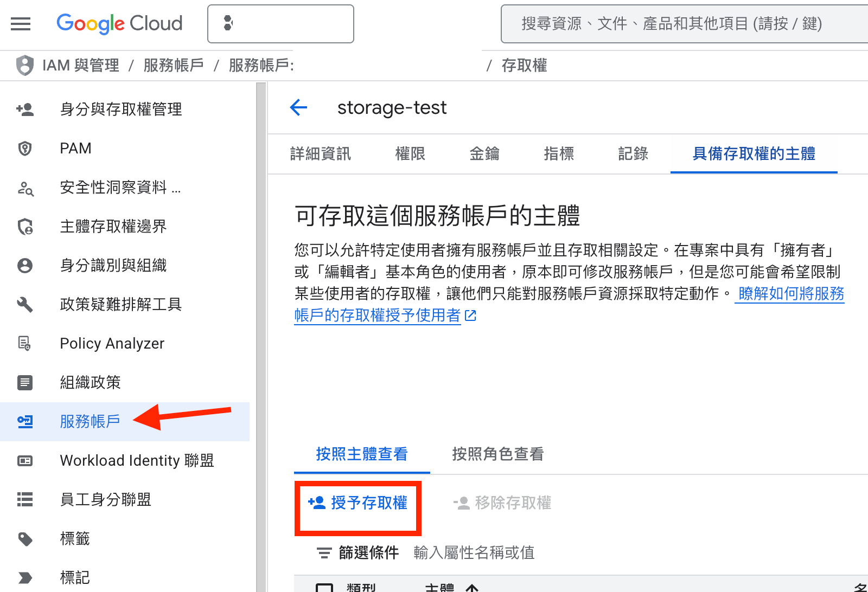Image resolution: width=868 pixels, height=592 pixels.
Task: Switch to the 按照角色查看 tab
Action: click(x=497, y=454)
